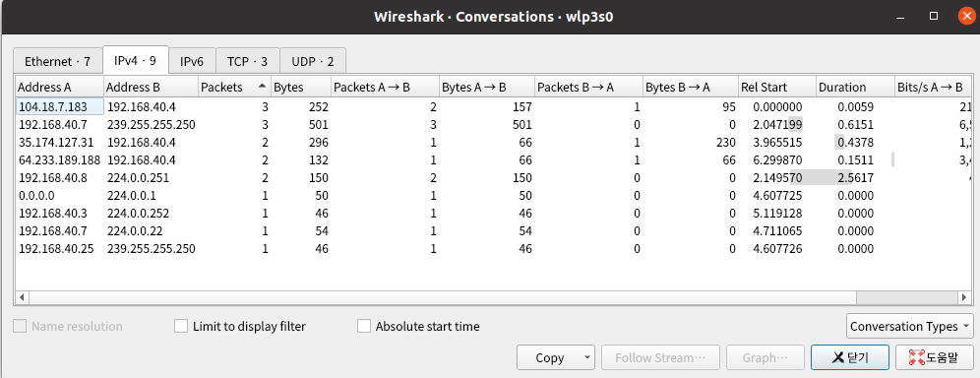Switch to the TCP tab
This screenshot has width=980, height=378.
coord(248,61)
